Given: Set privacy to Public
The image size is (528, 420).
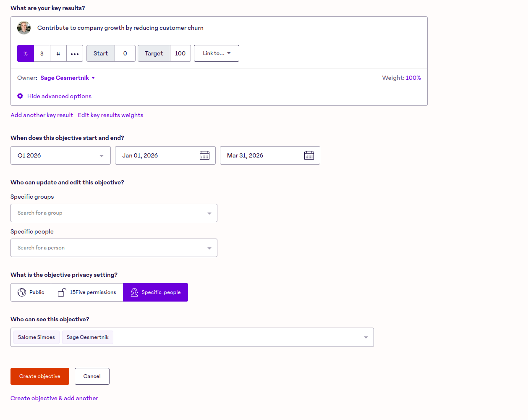Looking at the screenshot, I should point(31,292).
